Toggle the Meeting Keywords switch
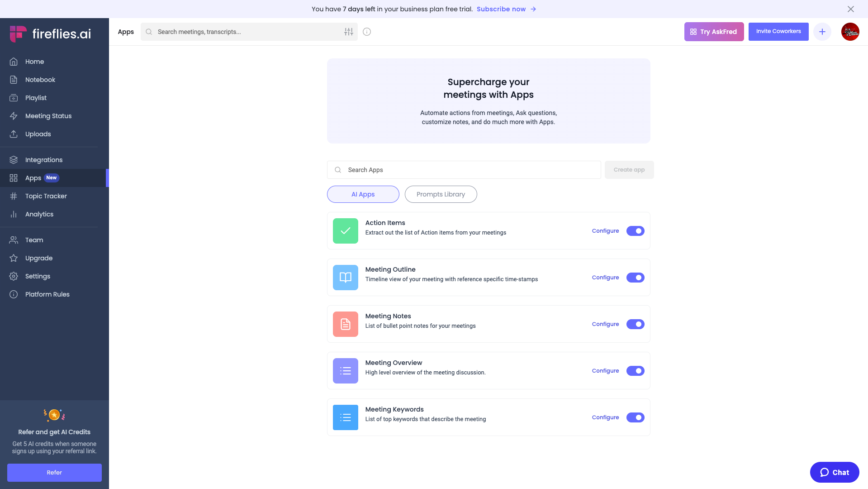This screenshot has height=489, width=868. [635, 417]
